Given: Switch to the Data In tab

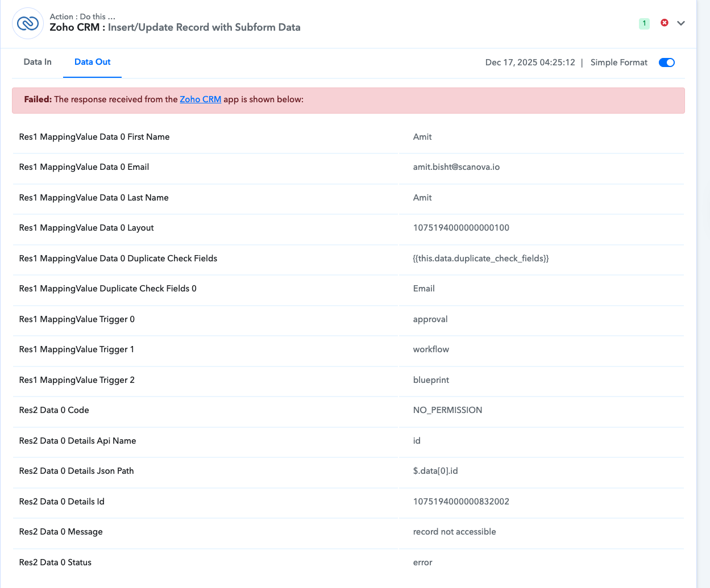Looking at the screenshot, I should pos(38,62).
